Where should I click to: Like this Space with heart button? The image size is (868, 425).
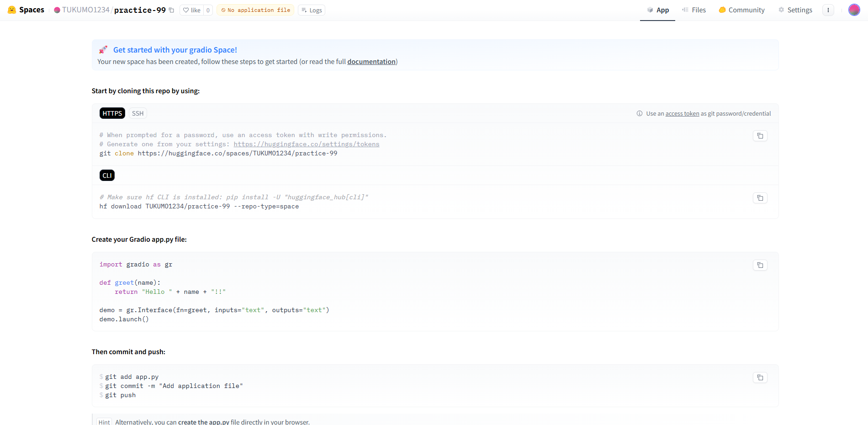tap(192, 10)
